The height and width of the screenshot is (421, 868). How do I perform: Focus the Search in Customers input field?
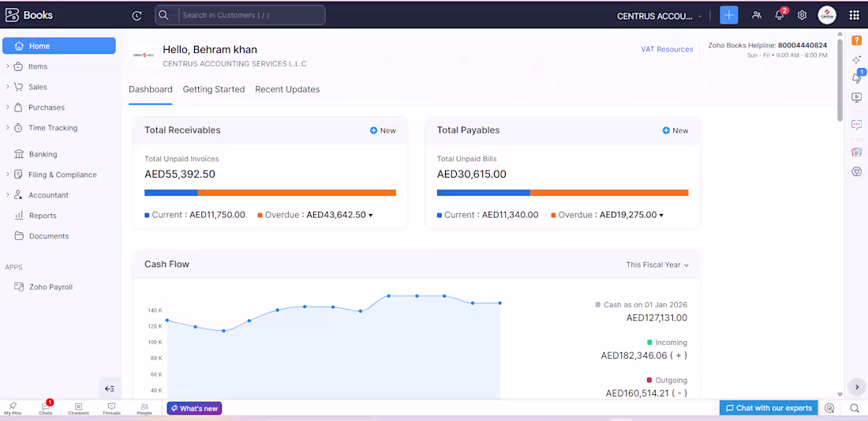click(x=253, y=15)
